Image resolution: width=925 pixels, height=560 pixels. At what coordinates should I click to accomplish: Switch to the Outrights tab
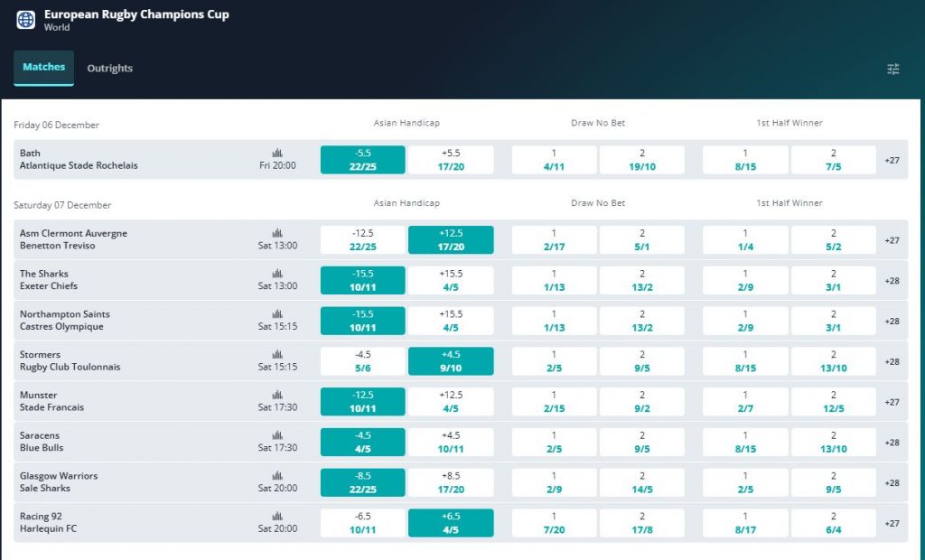(x=109, y=68)
